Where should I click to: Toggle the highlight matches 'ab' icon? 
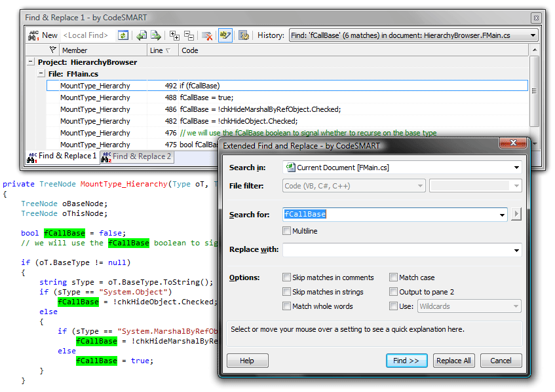click(x=225, y=35)
